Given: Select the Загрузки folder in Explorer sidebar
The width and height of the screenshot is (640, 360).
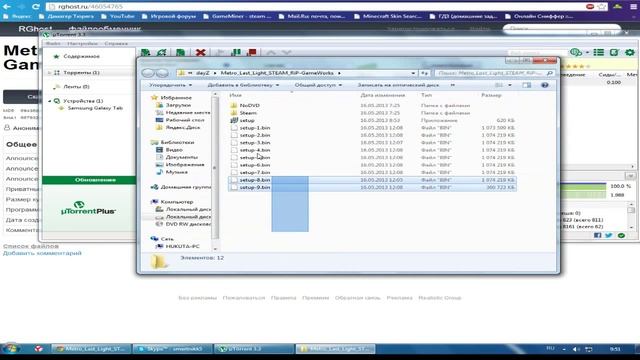Looking at the screenshot, I should 178,105.
